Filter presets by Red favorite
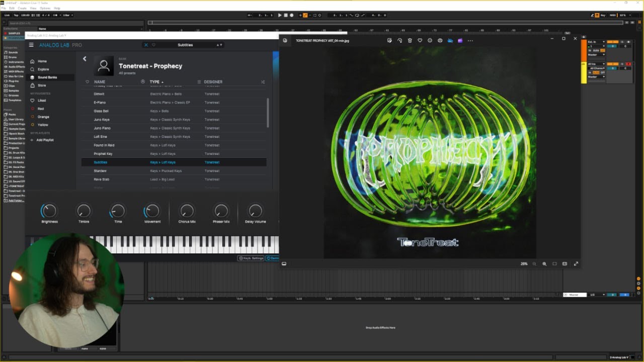 point(40,109)
